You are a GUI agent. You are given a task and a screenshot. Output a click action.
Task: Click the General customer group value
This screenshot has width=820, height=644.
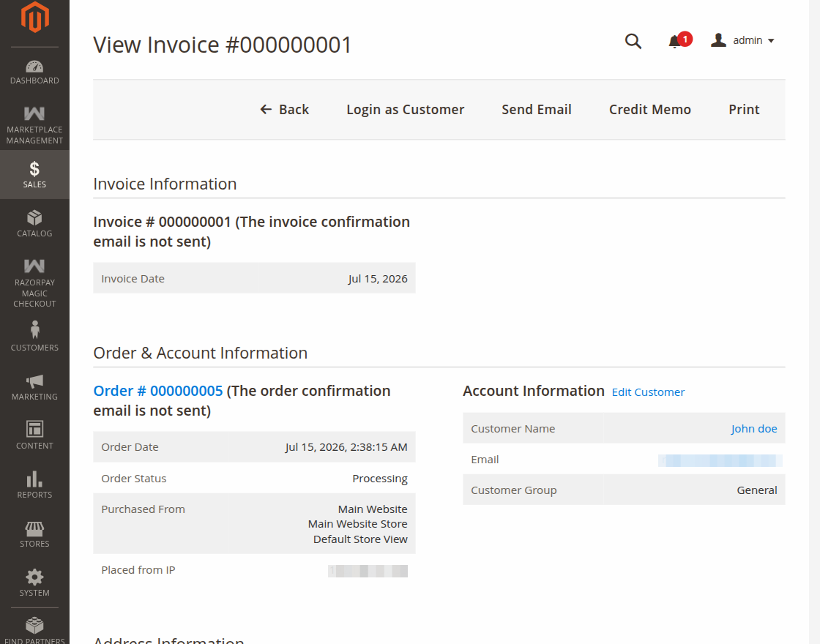(757, 490)
